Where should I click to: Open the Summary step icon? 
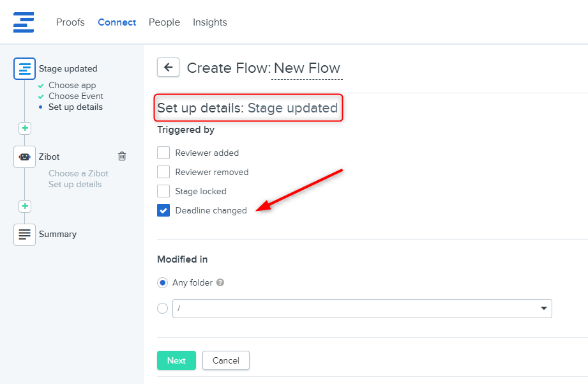(24, 234)
